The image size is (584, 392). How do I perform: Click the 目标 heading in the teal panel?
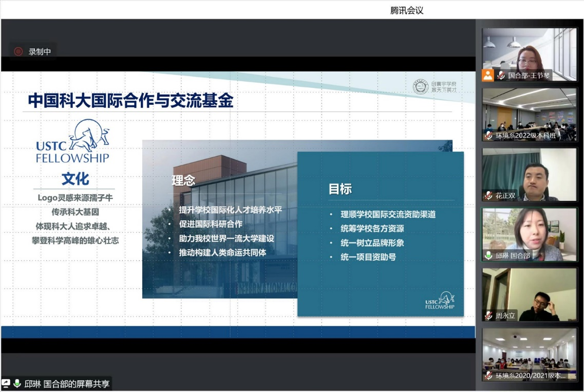coord(340,189)
